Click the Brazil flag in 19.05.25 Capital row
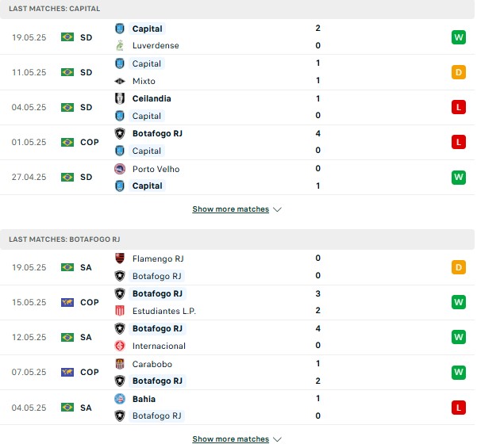Image resolution: width=477 pixels, height=448 pixels. pyautogui.click(x=67, y=37)
